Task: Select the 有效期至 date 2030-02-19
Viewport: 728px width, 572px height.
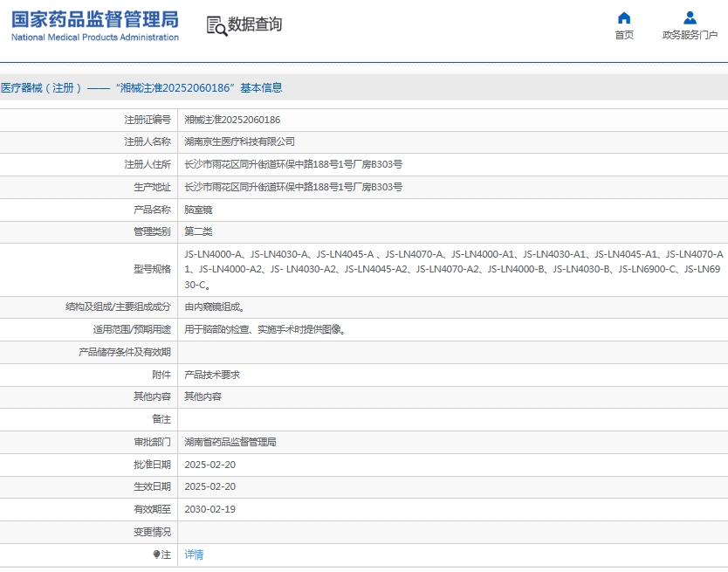Action: (209, 509)
